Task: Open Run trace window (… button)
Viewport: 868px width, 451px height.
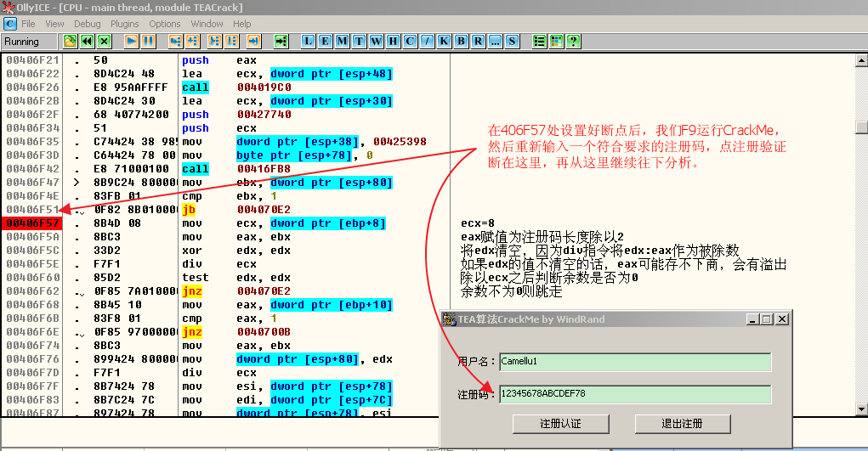Action: click(495, 41)
